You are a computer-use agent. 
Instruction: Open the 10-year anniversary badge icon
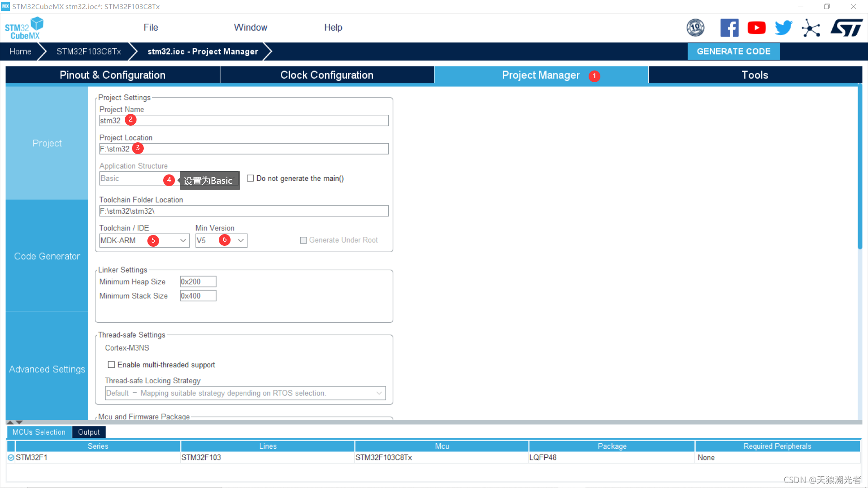click(695, 28)
